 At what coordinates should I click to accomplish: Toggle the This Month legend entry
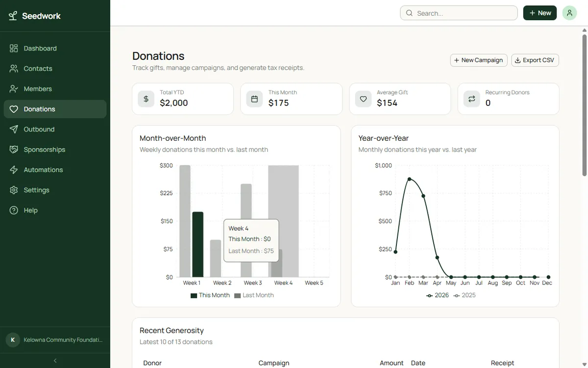[x=210, y=295]
